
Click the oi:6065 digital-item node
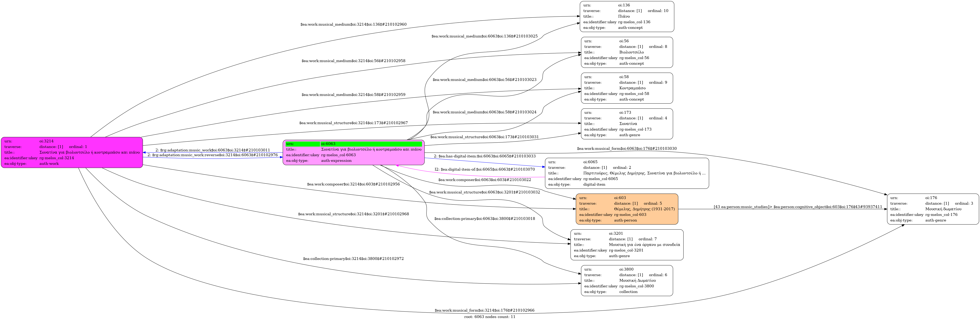tap(627, 173)
